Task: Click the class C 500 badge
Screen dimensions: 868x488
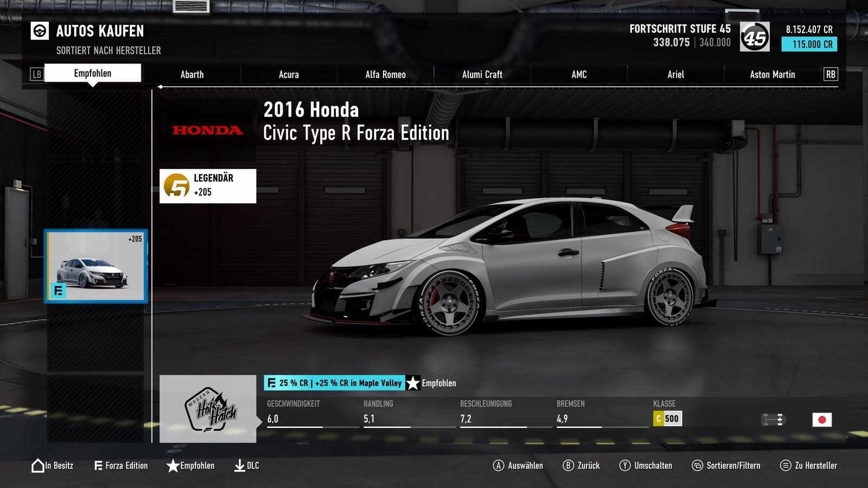Action: (x=667, y=419)
